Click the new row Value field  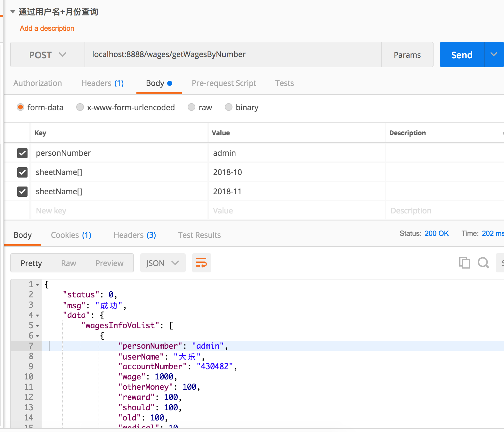pos(297,211)
